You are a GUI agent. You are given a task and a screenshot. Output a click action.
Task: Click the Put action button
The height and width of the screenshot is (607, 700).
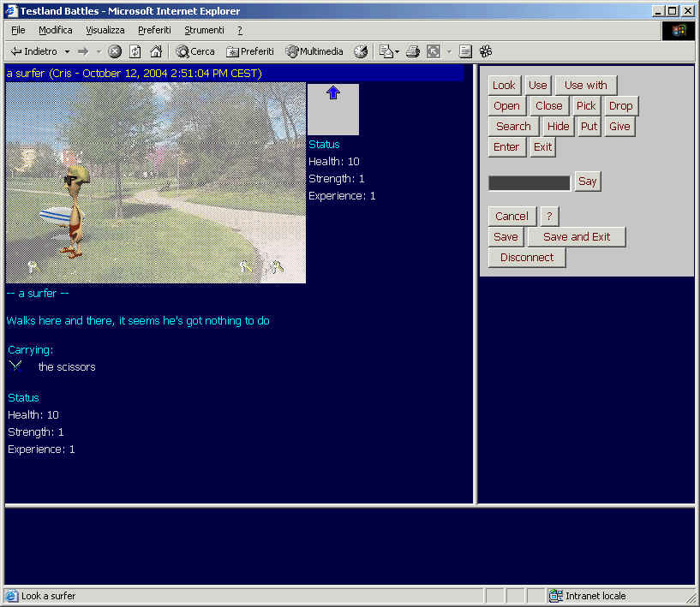pyautogui.click(x=589, y=126)
